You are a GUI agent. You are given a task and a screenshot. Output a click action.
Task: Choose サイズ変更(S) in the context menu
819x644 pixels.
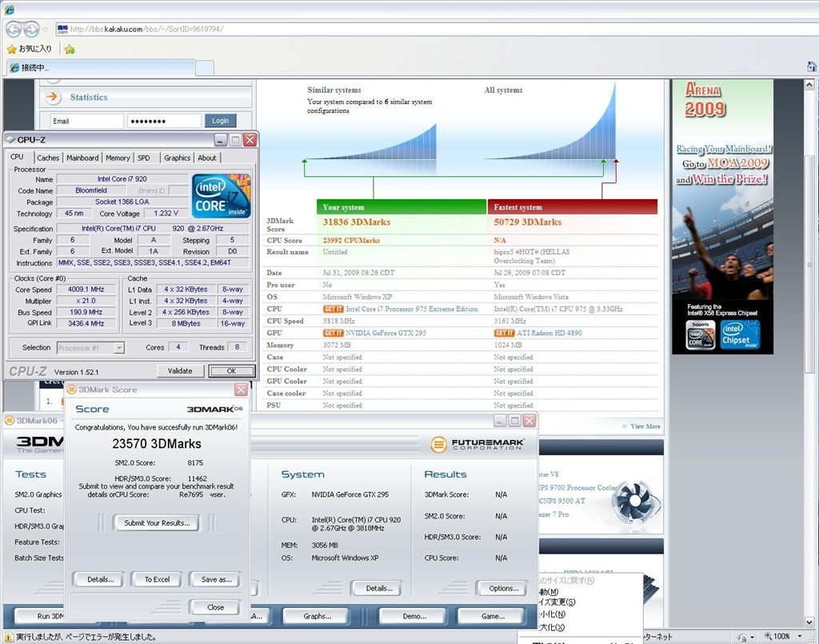(557, 602)
